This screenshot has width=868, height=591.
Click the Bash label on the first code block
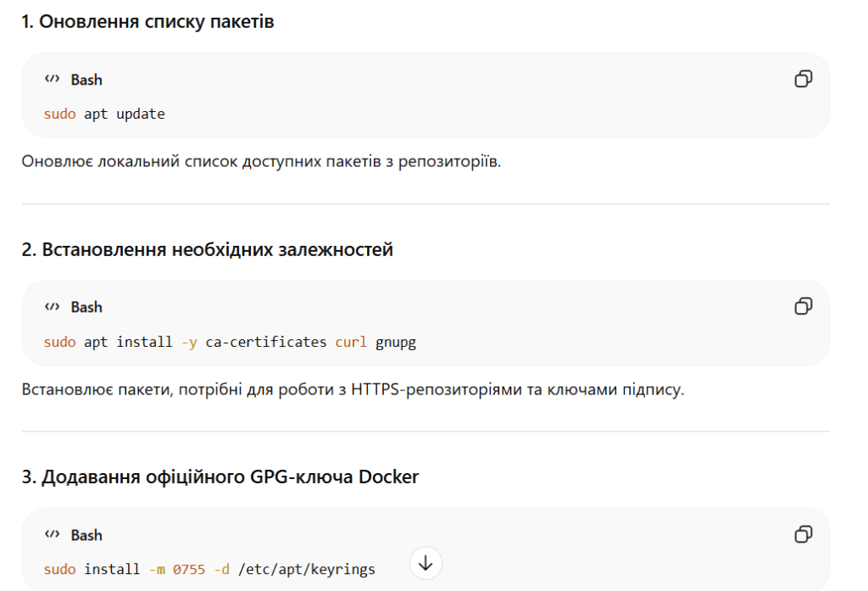87,79
